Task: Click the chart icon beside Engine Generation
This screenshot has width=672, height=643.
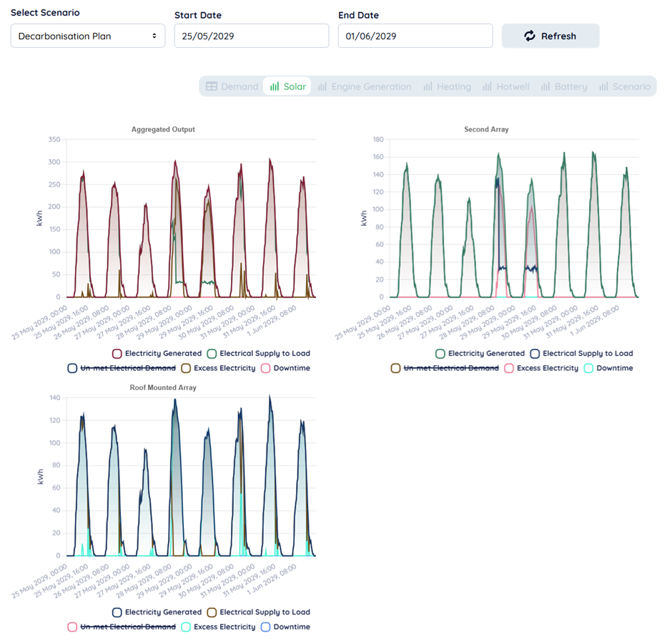Action: coord(322,86)
